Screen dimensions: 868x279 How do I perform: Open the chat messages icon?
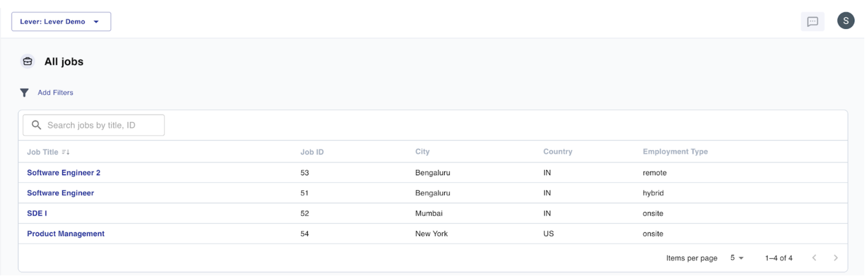pyautogui.click(x=812, y=22)
